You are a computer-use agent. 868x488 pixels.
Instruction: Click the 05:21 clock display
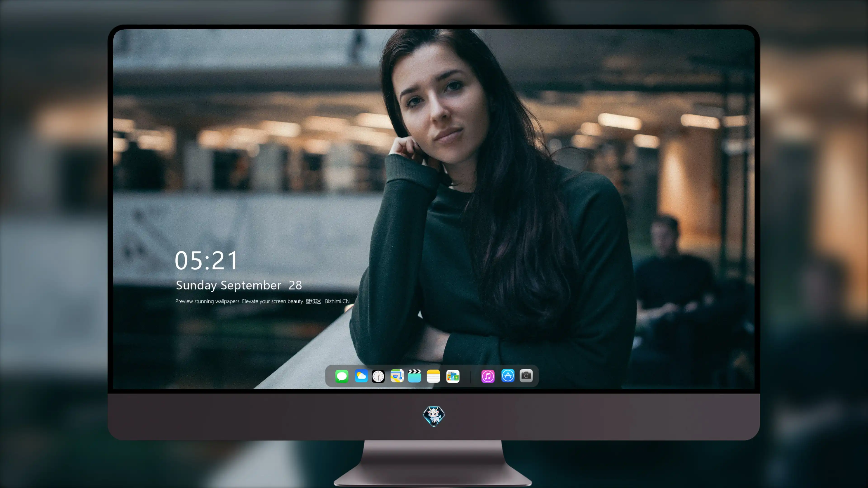[206, 261]
